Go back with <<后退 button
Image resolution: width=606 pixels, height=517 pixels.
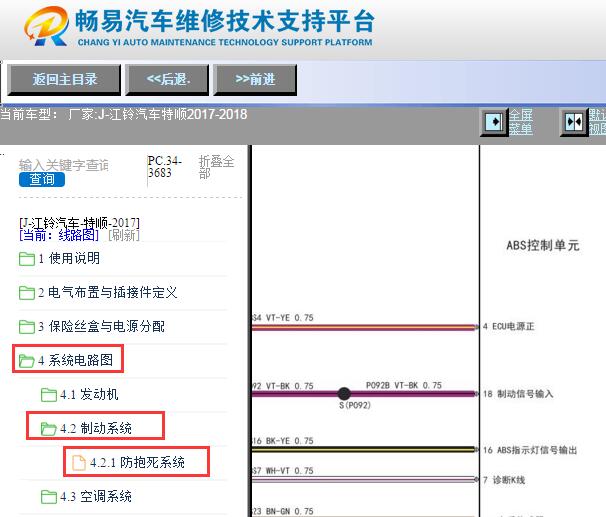coord(167,80)
